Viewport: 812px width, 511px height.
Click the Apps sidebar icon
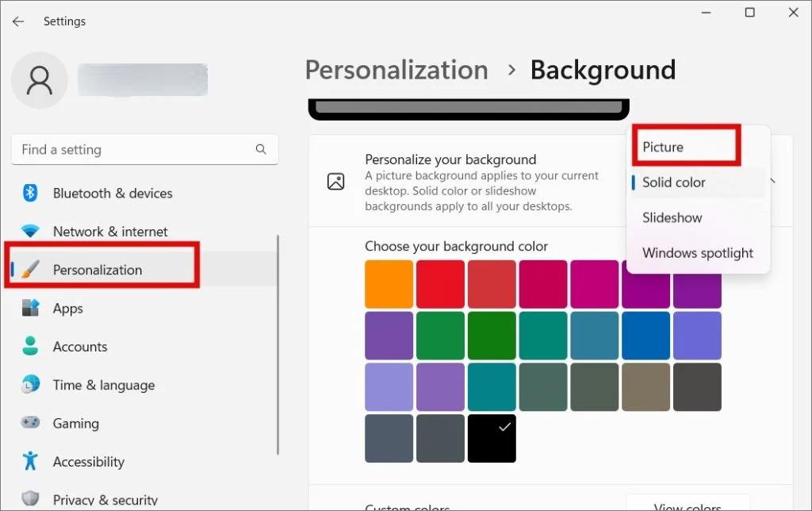[30, 307]
